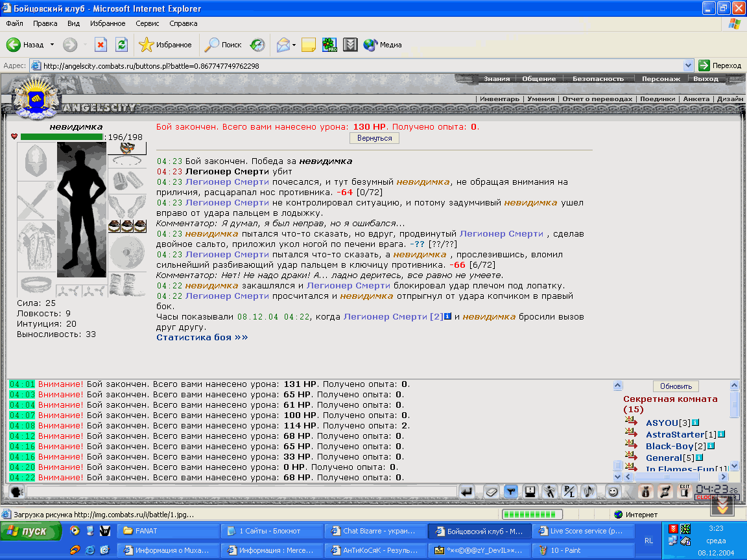Click the IE Stop loading icon
747x560 pixels.
[101, 45]
